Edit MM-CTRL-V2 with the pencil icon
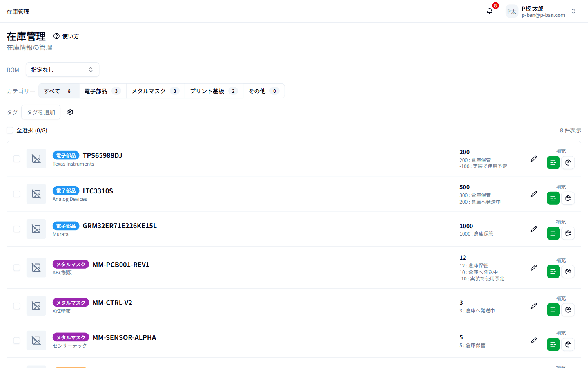The image size is (588, 368). [534, 306]
